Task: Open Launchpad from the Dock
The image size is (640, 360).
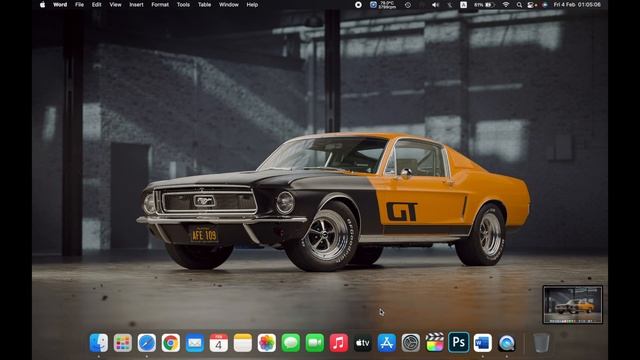Action: [x=122, y=343]
